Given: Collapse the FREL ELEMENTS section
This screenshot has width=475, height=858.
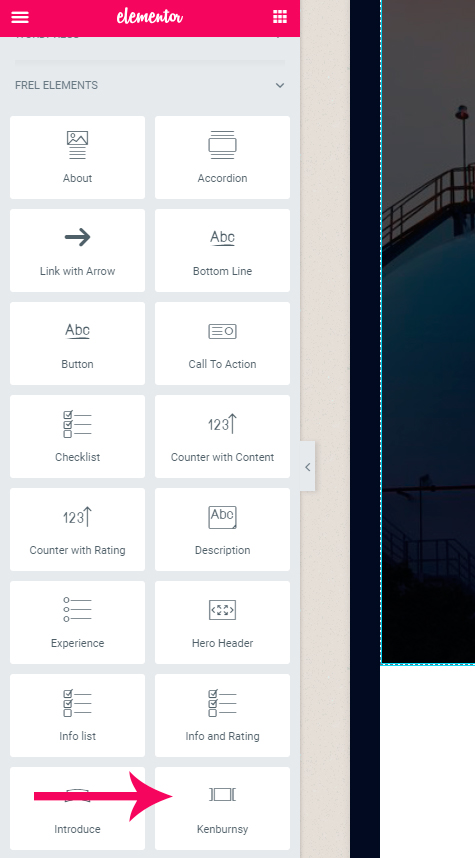Looking at the screenshot, I should click(280, 85).
